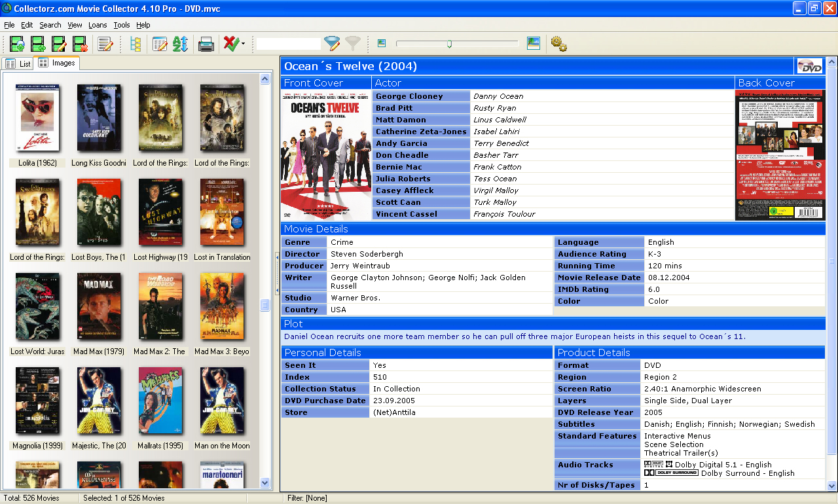Open the blue Filter edit icon
This screenshot has height=504, width=838.
pos(333,44)
